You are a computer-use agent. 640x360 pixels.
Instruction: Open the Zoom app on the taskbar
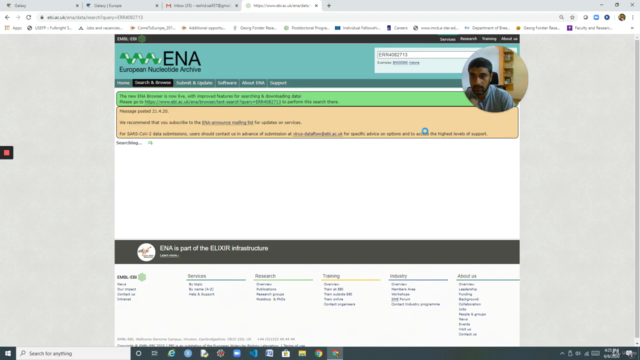tap(237, 353)
